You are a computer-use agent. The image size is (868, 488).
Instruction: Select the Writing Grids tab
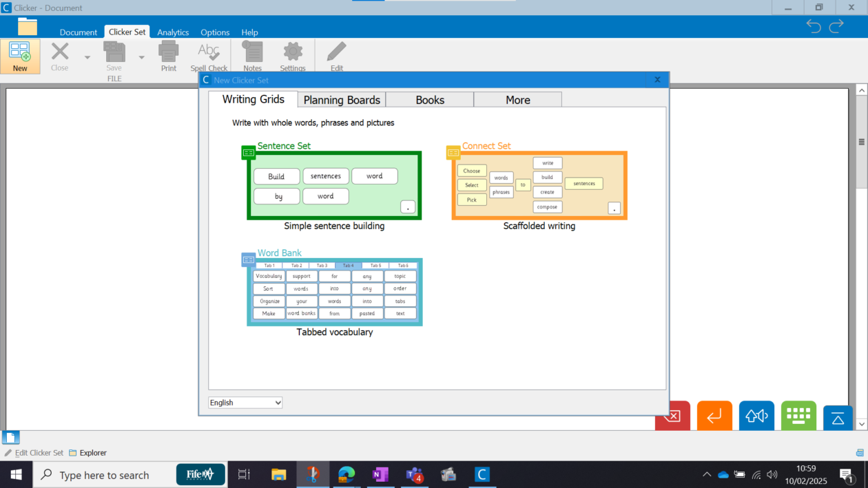click(254, 99)
